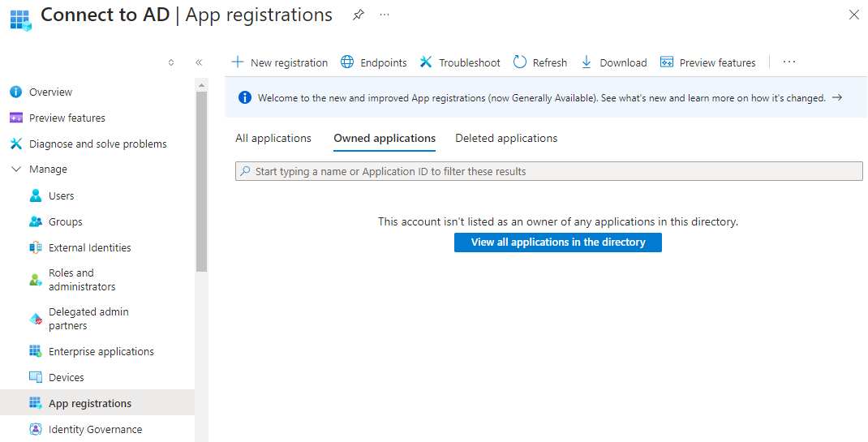The width and height of the screenshot is (868, 442).
Task: Select the Owned applications tab
Action: point(385,139)
